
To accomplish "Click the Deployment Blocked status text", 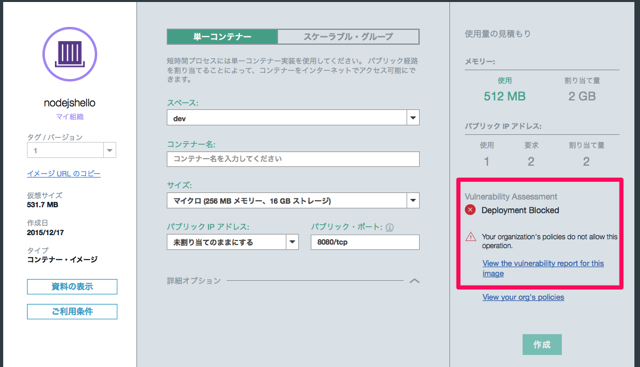I will pyautogui.click(x=520, y=210).
